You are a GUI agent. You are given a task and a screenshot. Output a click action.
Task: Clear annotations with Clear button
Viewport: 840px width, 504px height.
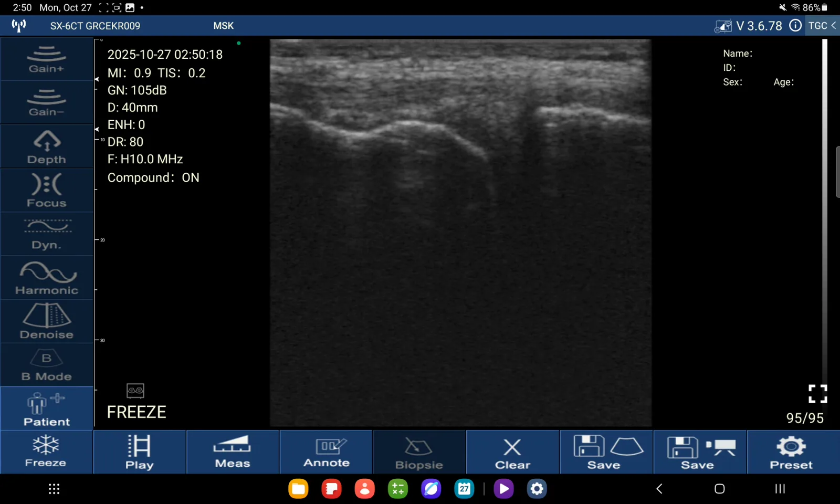click(x=512, y=452)
